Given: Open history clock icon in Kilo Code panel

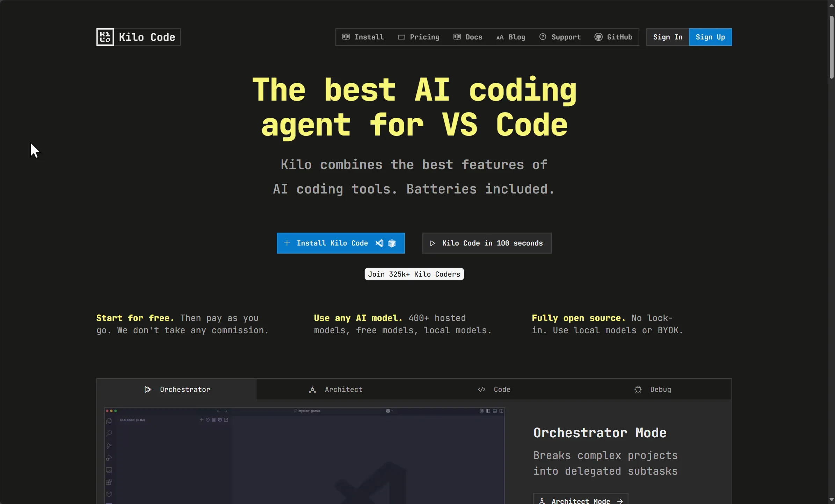Looking at the screenshot, I should (208, 420).
